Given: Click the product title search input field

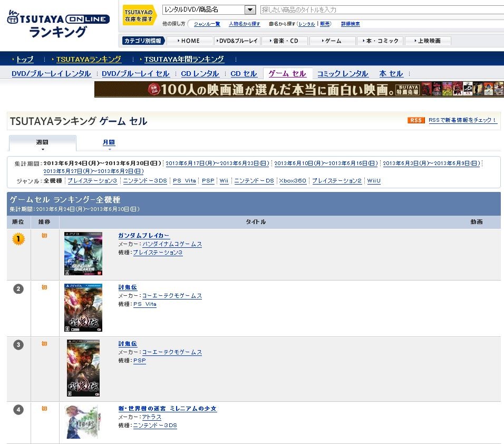Looking at the screenshot, I should [x=382, y=9].
